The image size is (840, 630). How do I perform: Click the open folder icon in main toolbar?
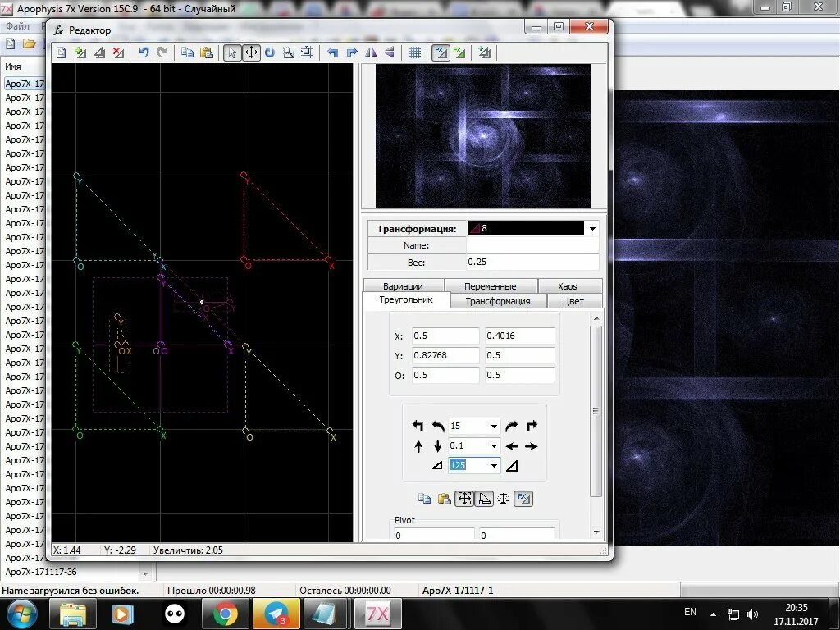(x=29, y=44)
